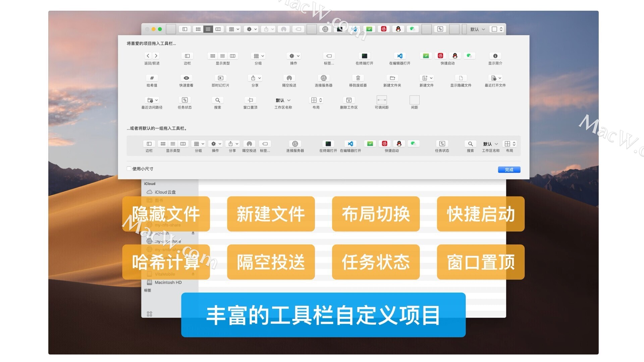Open the 新建文件 dropdown
The height and width of the screenshot is (362, 644).
pyautogui.click(x=427, y=78)
